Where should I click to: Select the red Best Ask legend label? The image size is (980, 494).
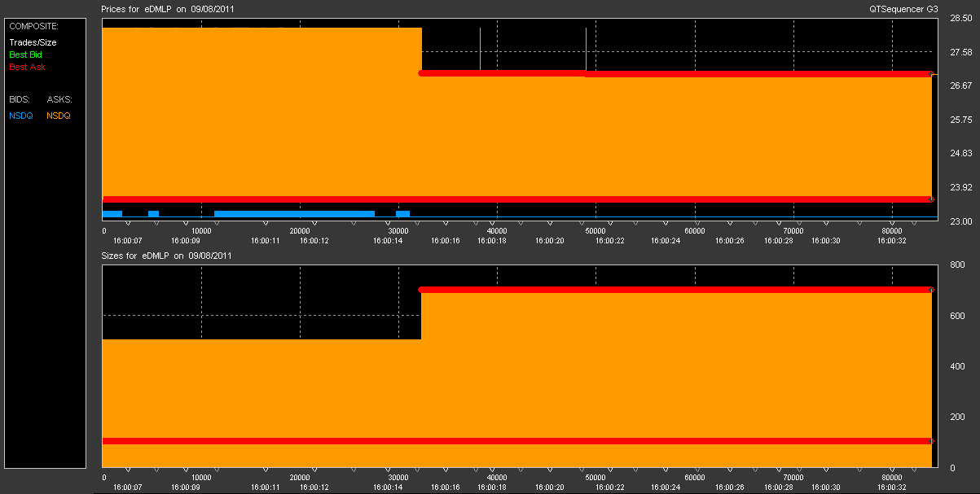coord(27,67)
